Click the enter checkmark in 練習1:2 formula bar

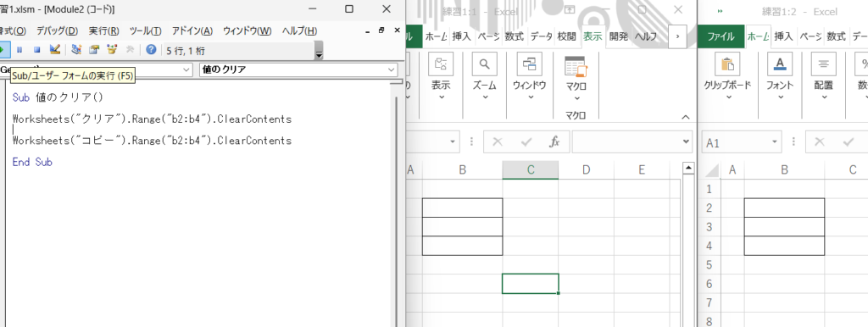click(x=849, y=142)
